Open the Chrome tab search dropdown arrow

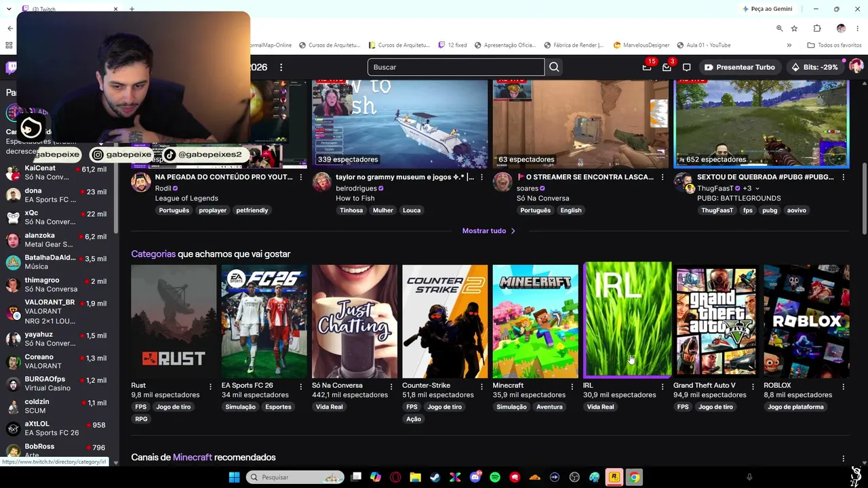click(x=9, y=9)
